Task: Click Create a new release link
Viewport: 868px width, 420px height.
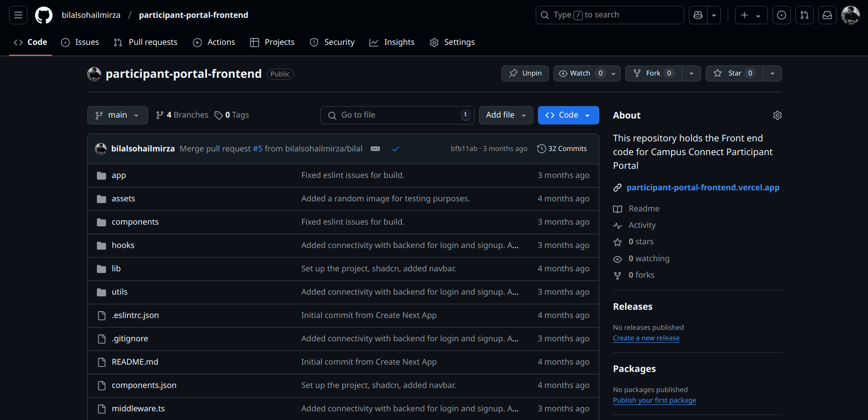Action: click(x=646, y=338)
